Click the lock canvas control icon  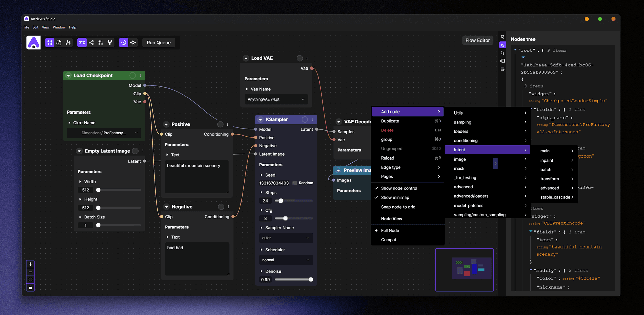coord(30,288)
